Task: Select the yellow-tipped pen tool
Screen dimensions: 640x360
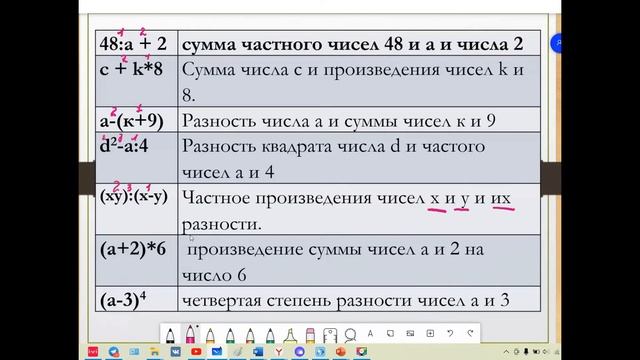Action: point(210,336)
